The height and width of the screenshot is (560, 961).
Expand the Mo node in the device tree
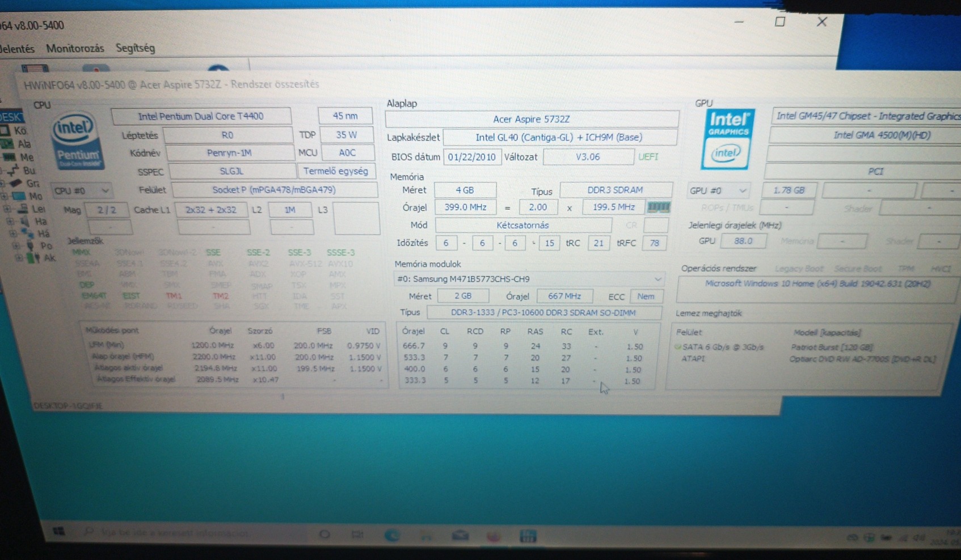5,196
